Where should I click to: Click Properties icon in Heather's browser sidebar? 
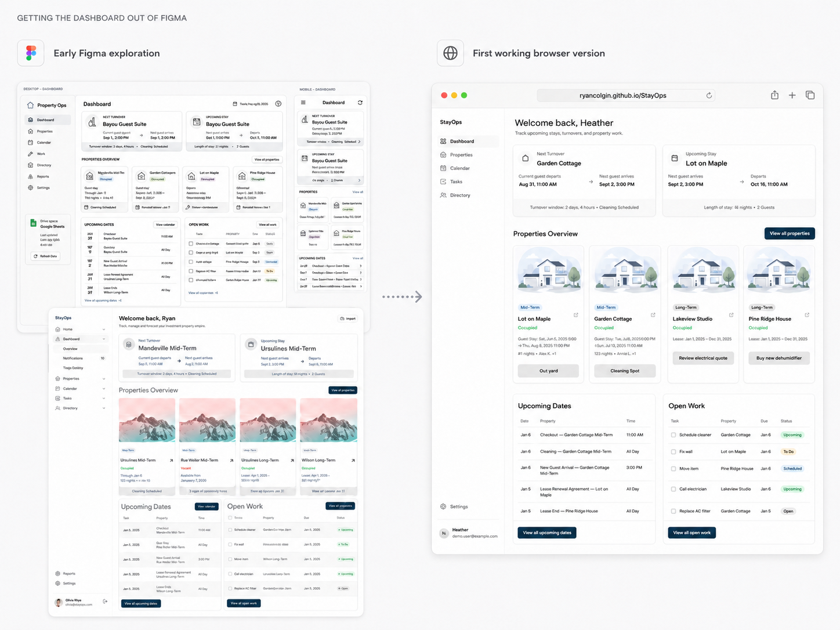[x=443, y=155]
